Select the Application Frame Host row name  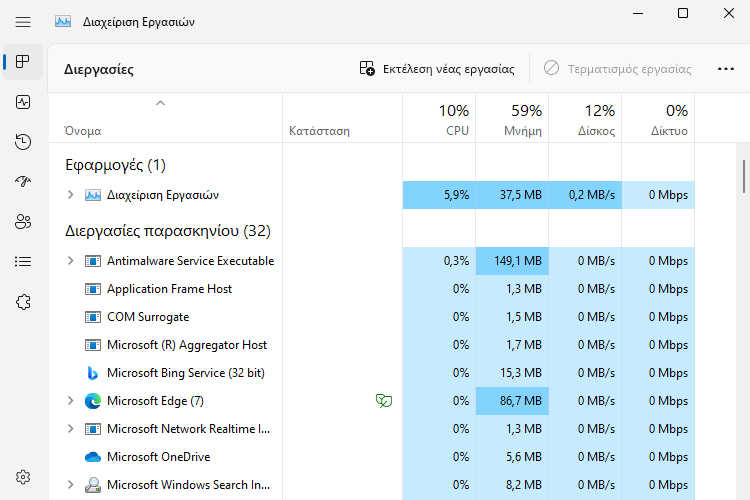(169, 289)
